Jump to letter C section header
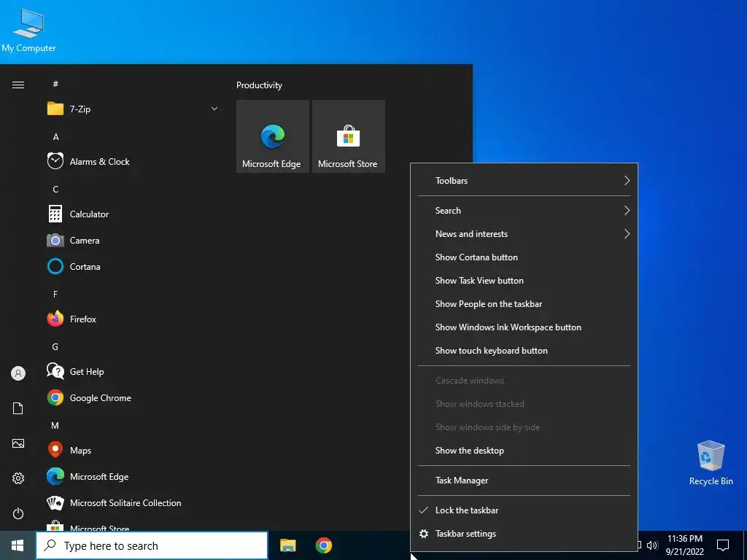This screenshot has width=747, height=560. pos(55,189)
